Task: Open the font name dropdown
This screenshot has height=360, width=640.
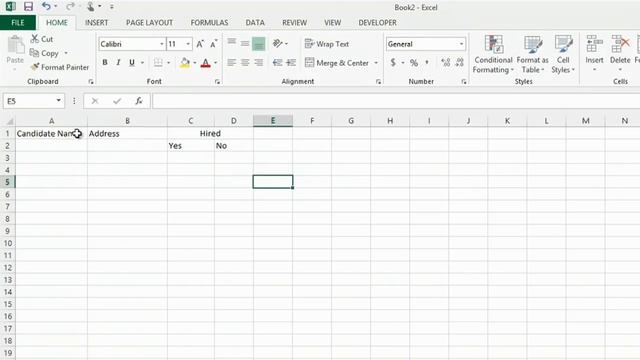Action: 162,44
